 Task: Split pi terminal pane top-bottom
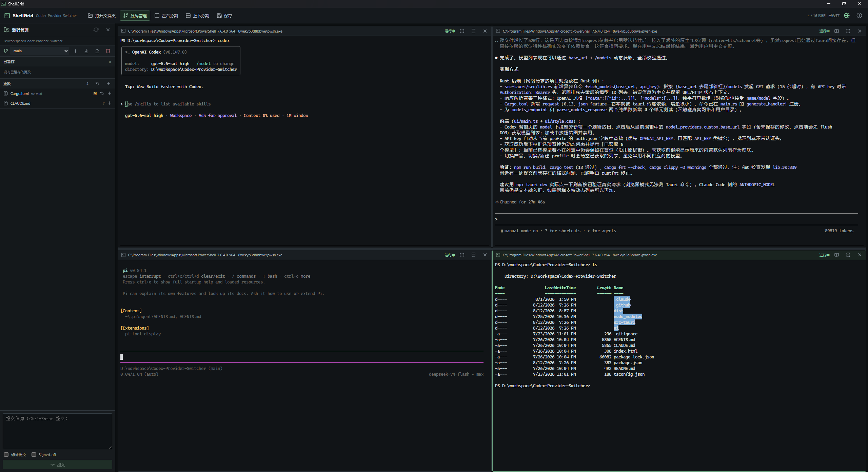point(473,255)
